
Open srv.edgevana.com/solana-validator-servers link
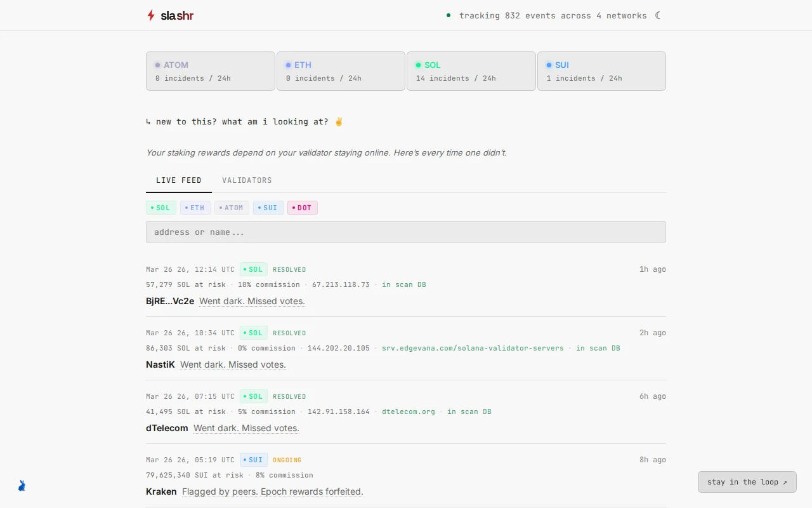point(473,348)
